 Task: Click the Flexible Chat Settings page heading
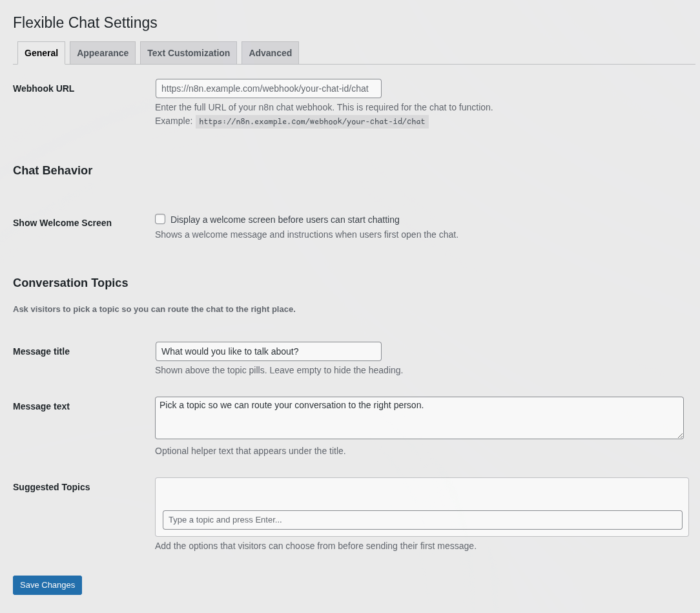(85, 23)
